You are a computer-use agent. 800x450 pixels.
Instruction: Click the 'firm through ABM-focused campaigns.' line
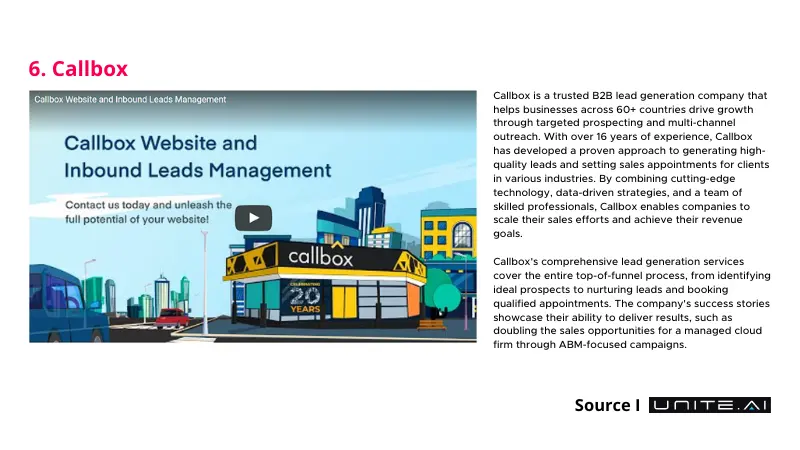[x=590, y=345]
